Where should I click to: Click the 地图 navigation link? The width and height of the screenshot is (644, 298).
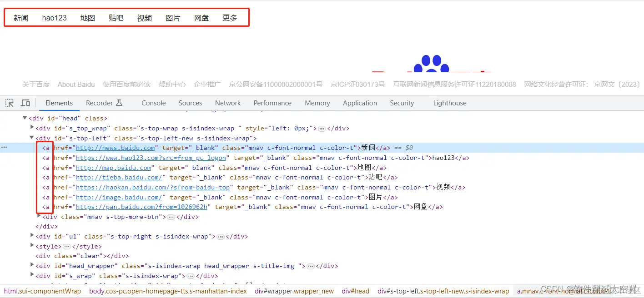(x=88, y=18)
